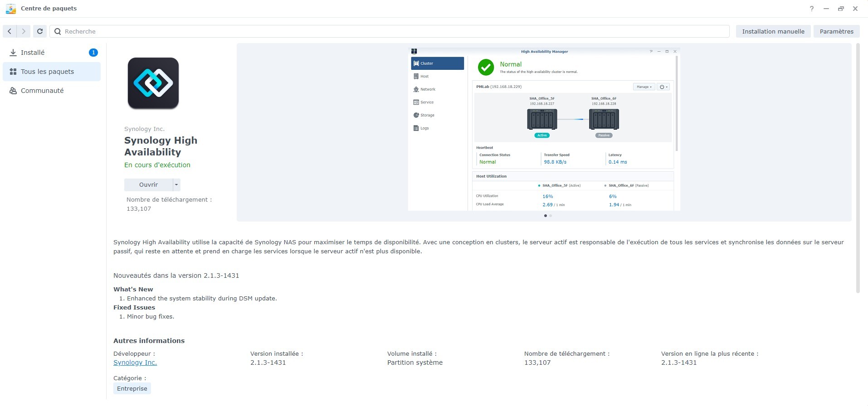The image size is (868, 406).
Task: Select installed version 2.1.3-1431 under Version installée
Action: (x=268, y=362)
